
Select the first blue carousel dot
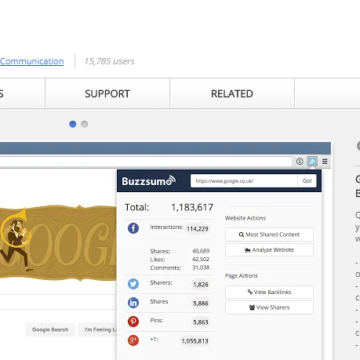(x=73, y=124)
